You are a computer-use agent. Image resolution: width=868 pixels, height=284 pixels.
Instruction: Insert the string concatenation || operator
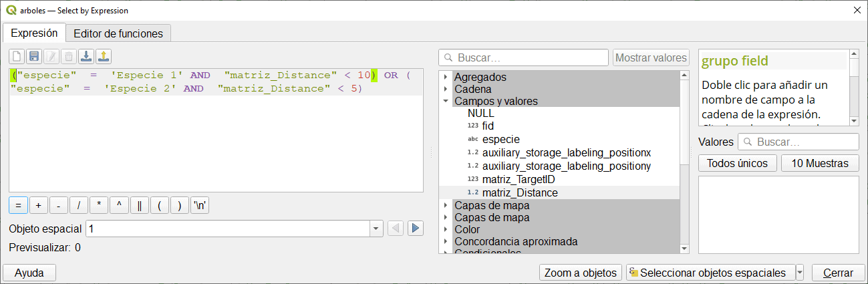[139, 205]
